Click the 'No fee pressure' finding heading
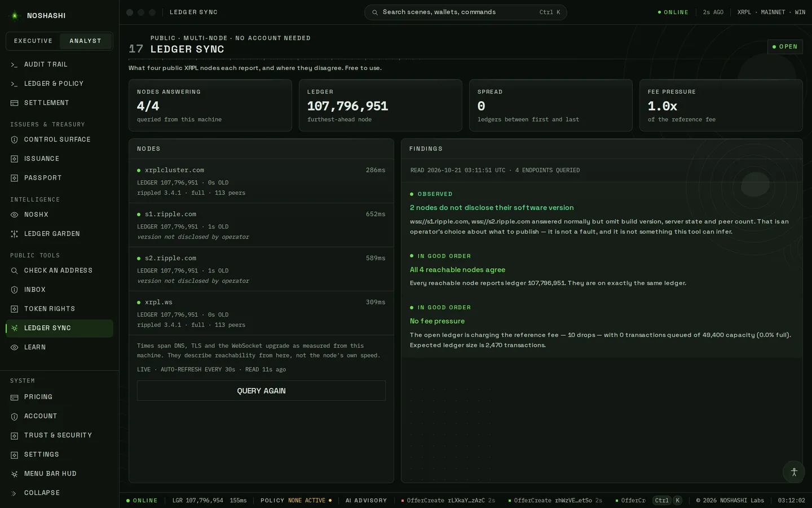This screenshot has width=812, height=508. (437, 321)
